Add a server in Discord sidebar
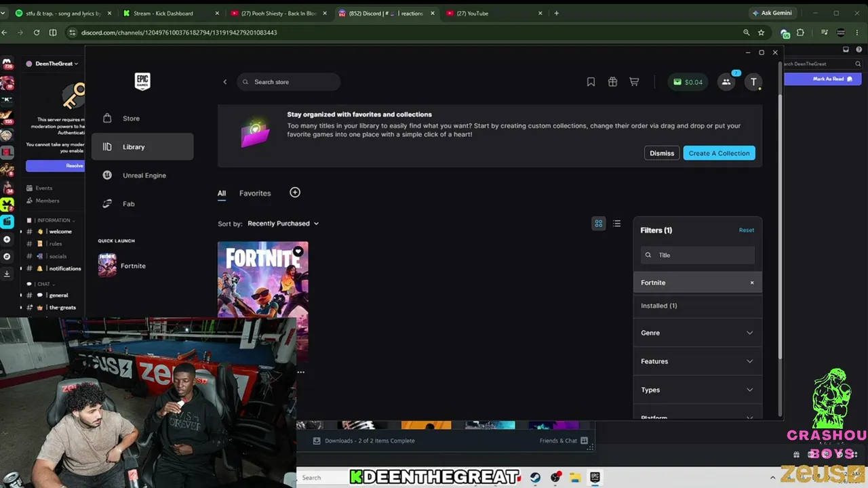 tap(7, 239)
